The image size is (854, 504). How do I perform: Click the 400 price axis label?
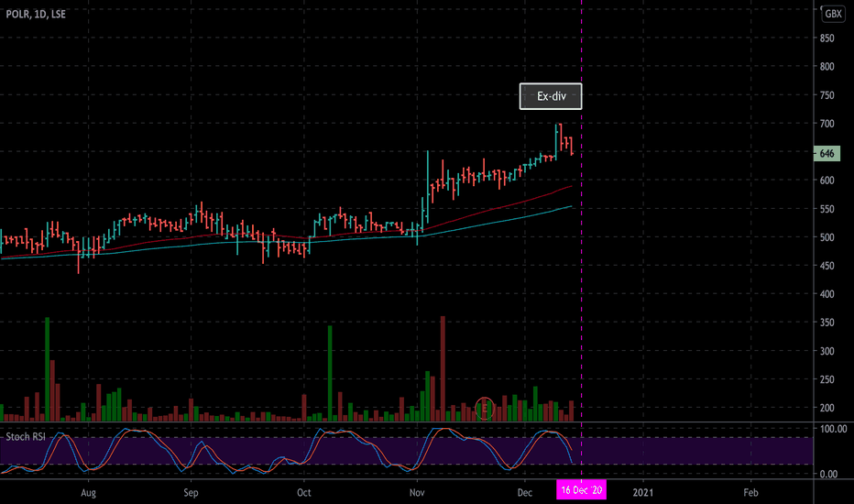[827, 294]
